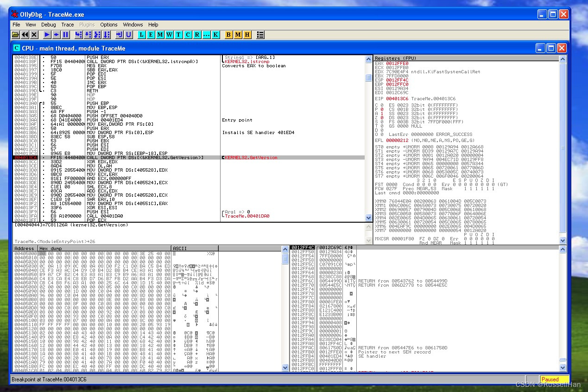
Task: Click the Step into toolbar icon
Action: [79, 35]
